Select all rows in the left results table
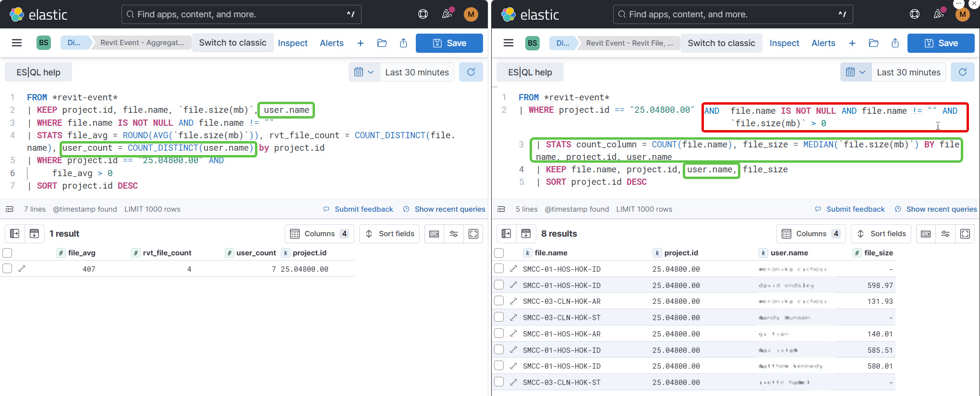980x396 pixels. pos(7,253)
